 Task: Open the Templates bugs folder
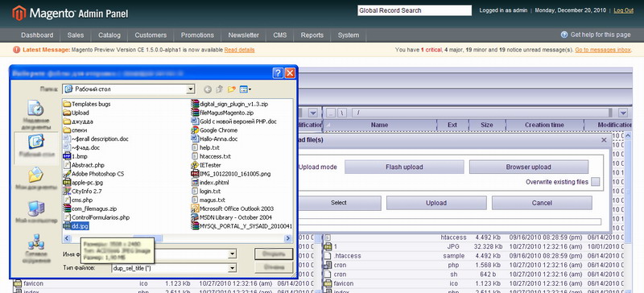87,104
